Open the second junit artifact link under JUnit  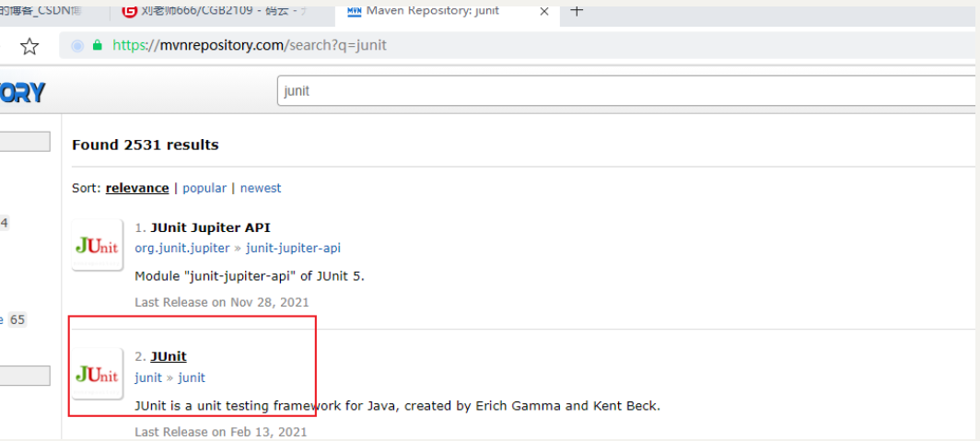[192, 377]
